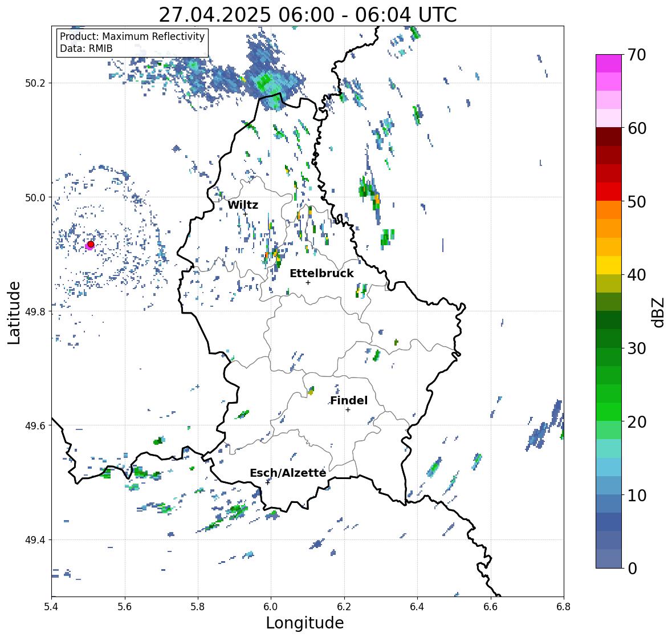
Task: Click the 'Data: RMIB' label
Action: tap(86, 48)
